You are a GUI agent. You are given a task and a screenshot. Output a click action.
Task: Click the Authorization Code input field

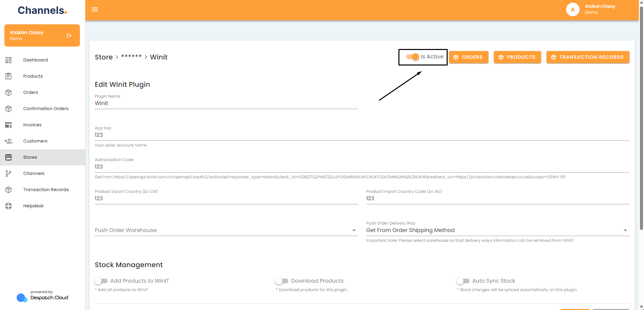362,167
